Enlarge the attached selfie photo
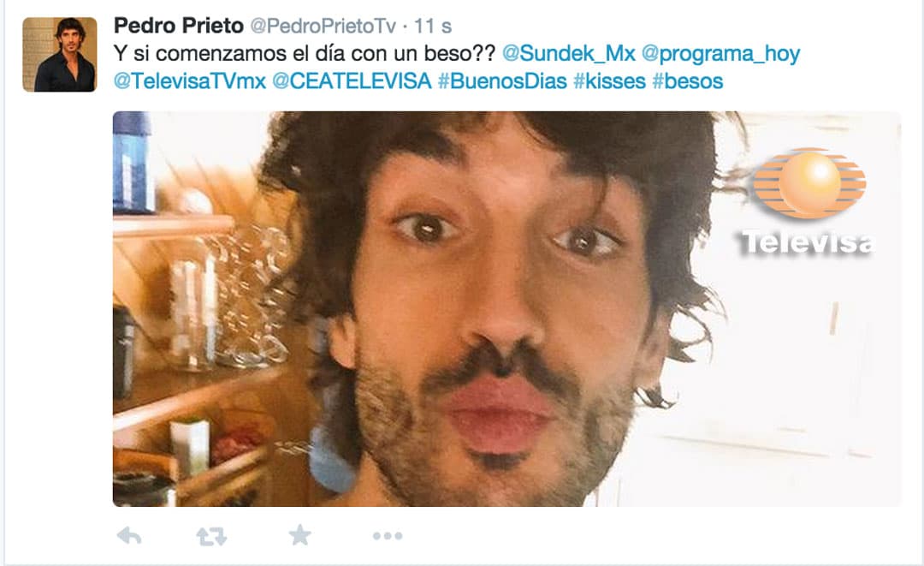 [506, 309]
